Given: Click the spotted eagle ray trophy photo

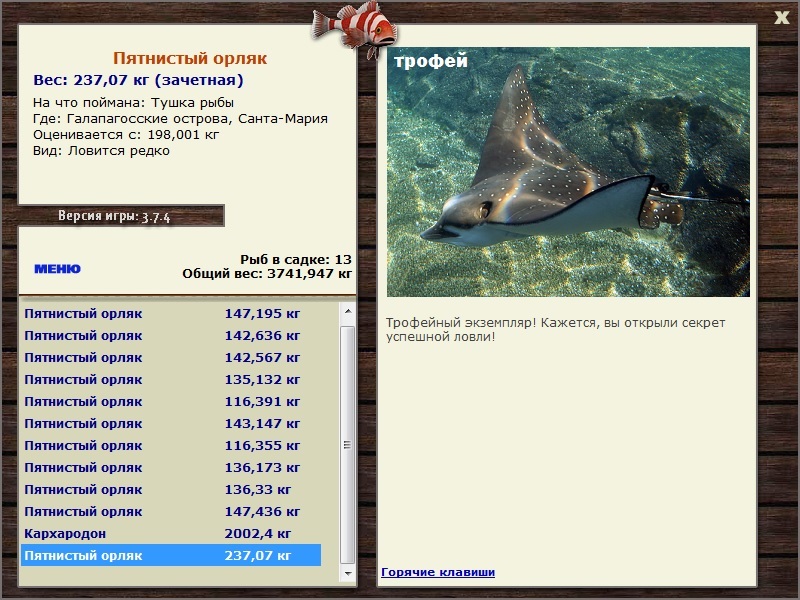Looking at the screenshot, I should pos(568,172).
